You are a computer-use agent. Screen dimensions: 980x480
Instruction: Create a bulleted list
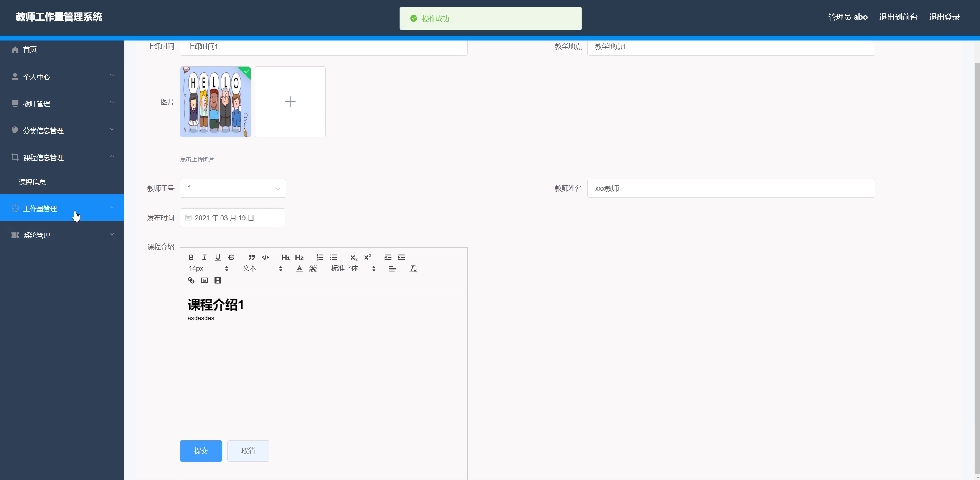point(333,257)
